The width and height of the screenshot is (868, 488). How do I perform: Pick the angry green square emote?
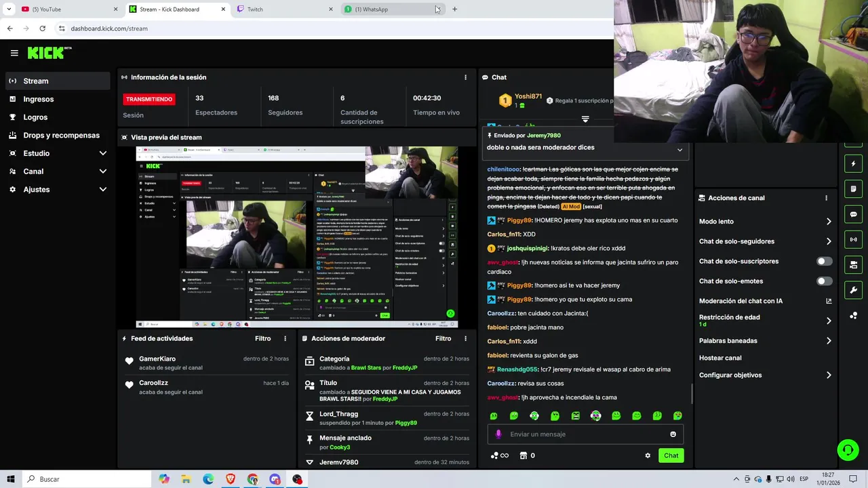click(x=575, y=415)
